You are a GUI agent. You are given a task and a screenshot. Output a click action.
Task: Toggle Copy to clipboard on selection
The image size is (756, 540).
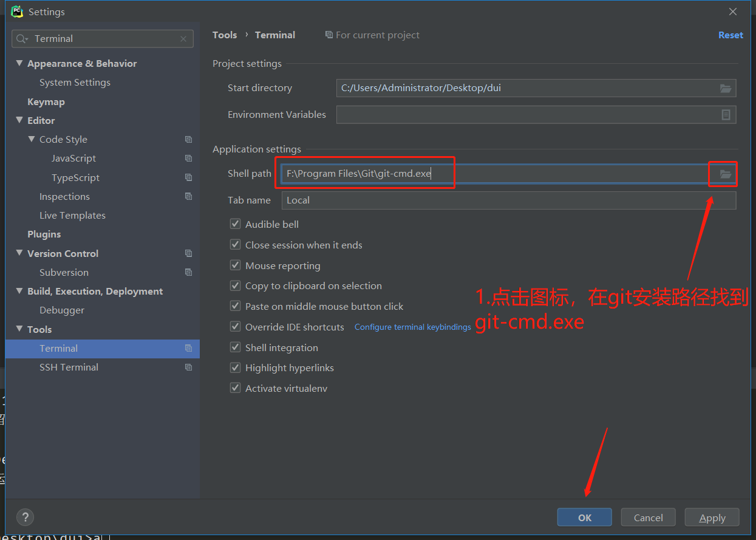tap(236, 285)
